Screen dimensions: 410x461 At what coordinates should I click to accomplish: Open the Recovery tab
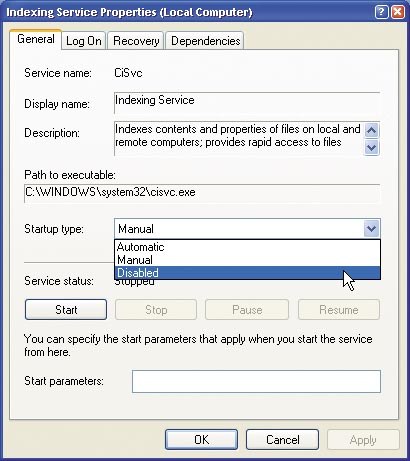[136, 41]
